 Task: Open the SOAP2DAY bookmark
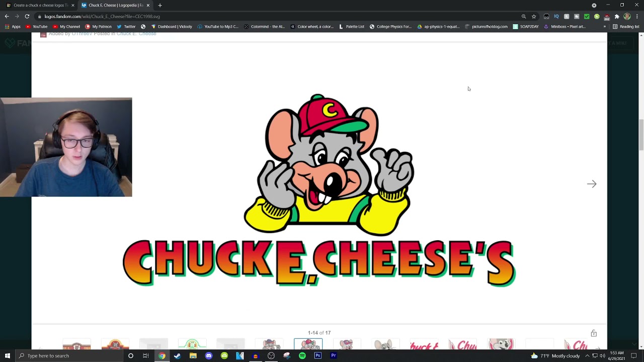[526, 27]
